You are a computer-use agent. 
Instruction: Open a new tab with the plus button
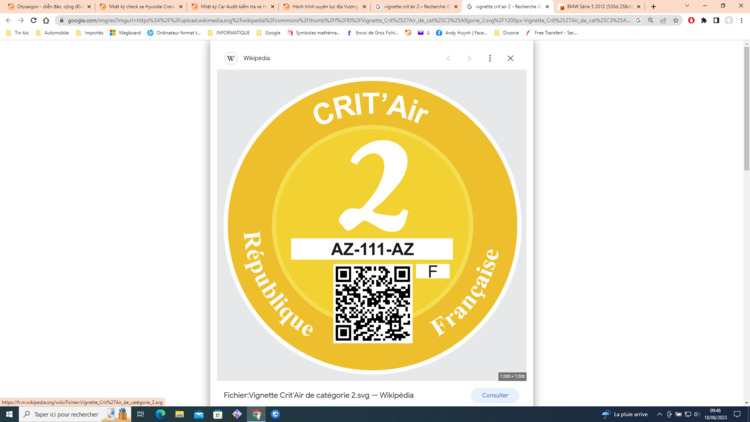click(x=653, y=7)
